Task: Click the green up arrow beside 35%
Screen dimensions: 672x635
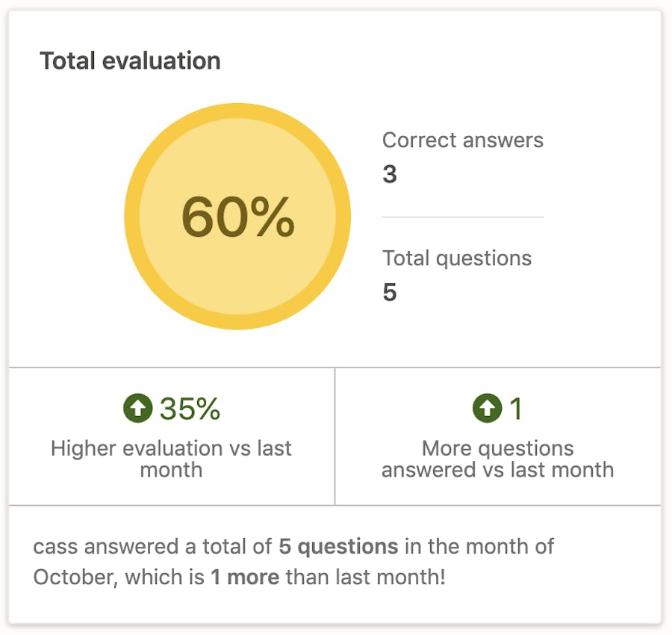Action: pos(137,409)
